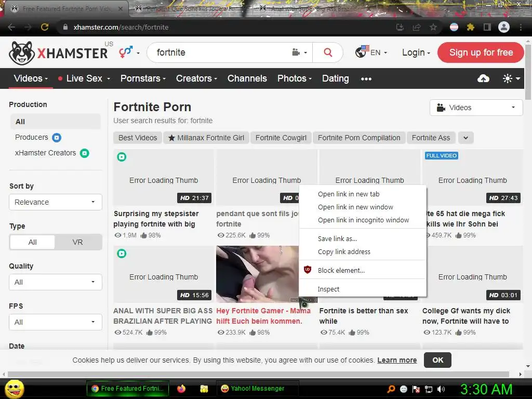
Task: Open the Login dropdown
Action: [x=416, y=52]
